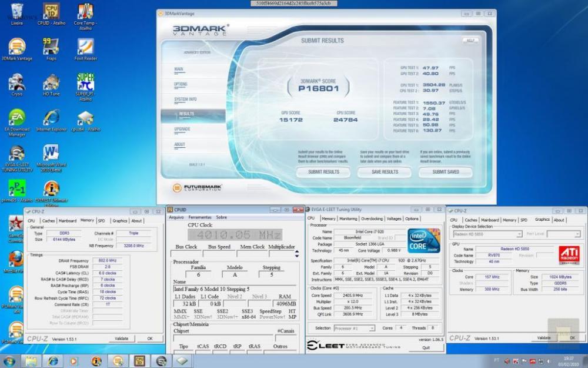Open the Processor #1 selection dropdown
The image size is (588, 368).
[x=354, y=328]
